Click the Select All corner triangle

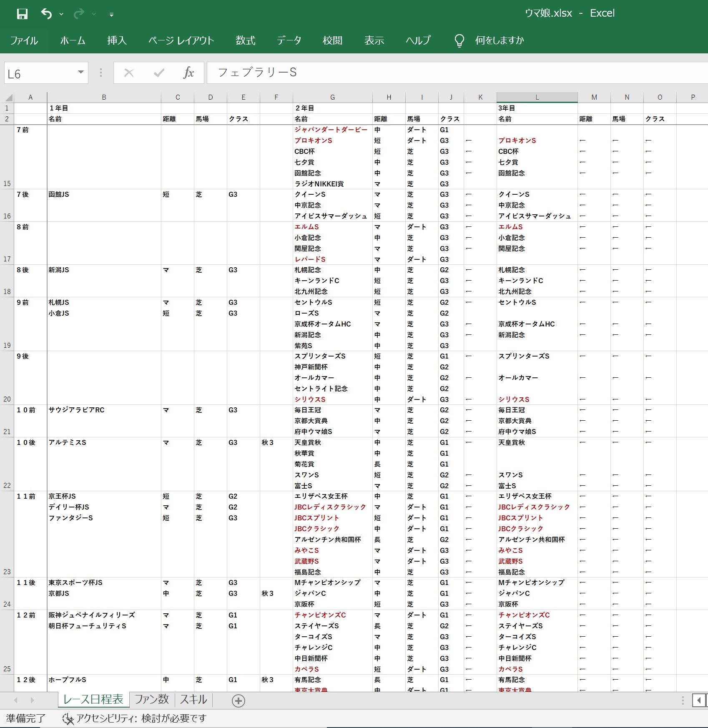pos(9,98)
